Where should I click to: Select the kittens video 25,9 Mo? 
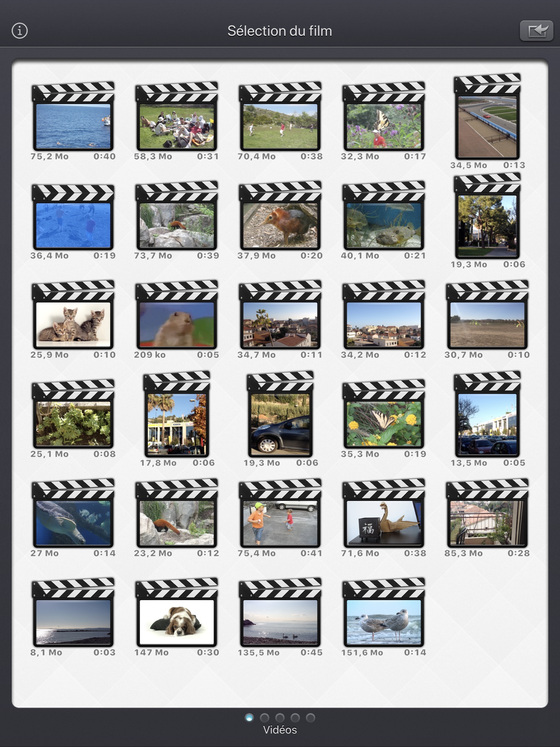pos(73,315)
